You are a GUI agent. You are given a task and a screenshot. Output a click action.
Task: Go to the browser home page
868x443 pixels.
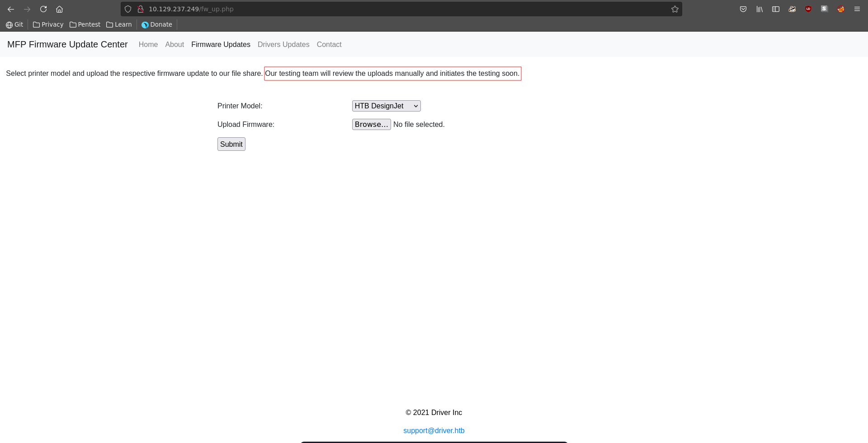[x=59, y=9]
